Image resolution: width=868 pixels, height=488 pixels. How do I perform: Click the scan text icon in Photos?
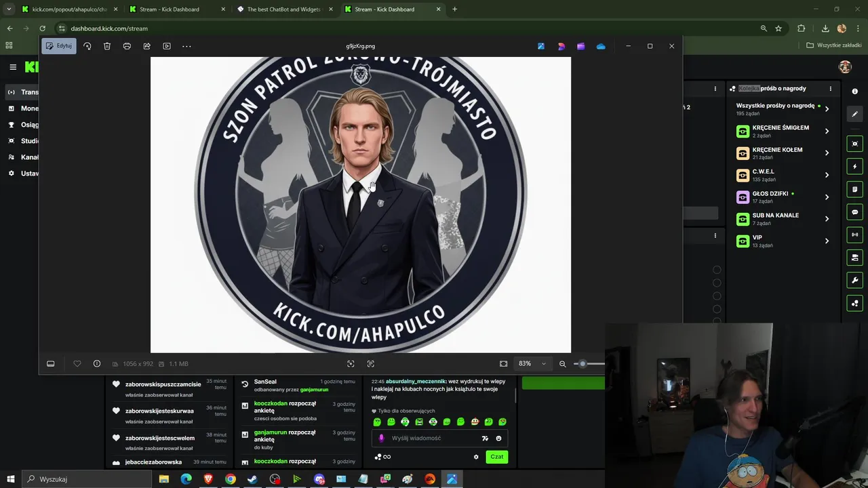pos(370,364)
